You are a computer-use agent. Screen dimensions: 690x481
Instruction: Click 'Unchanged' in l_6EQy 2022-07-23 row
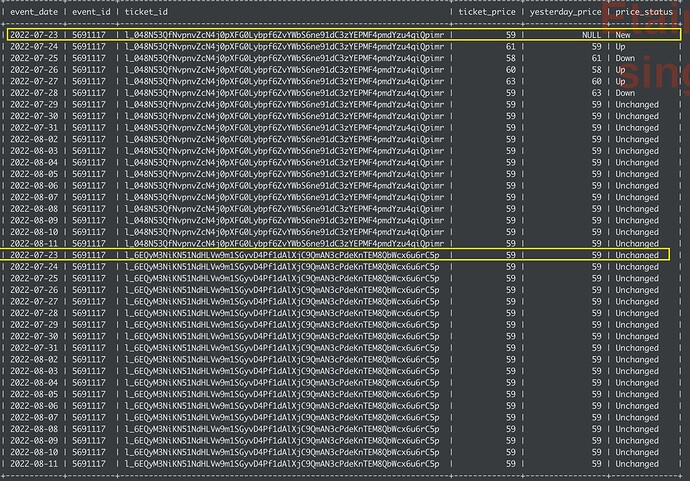pos(637,255)
